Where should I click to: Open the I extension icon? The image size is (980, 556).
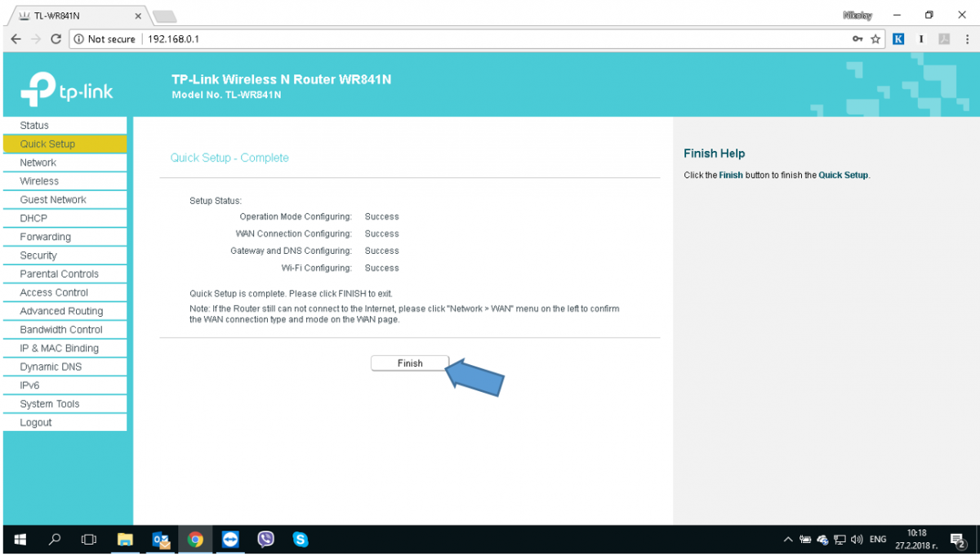[921, 39]
